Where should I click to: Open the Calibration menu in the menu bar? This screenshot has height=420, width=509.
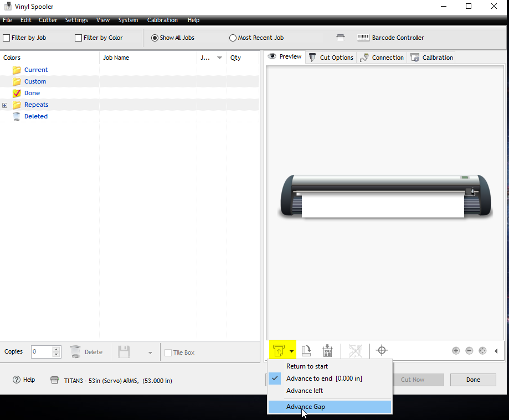162,20
